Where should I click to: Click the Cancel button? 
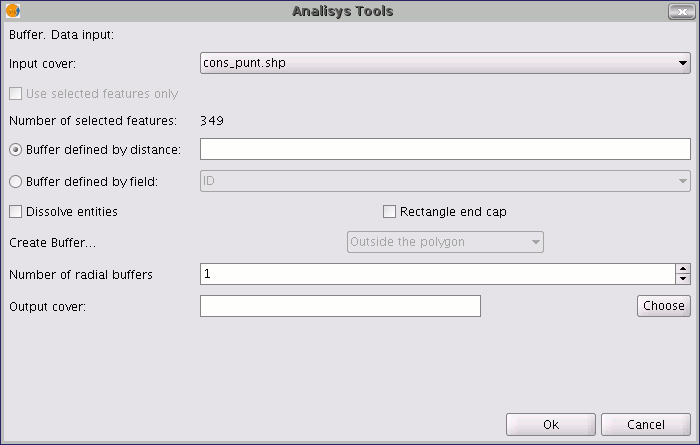coord(646,424)
